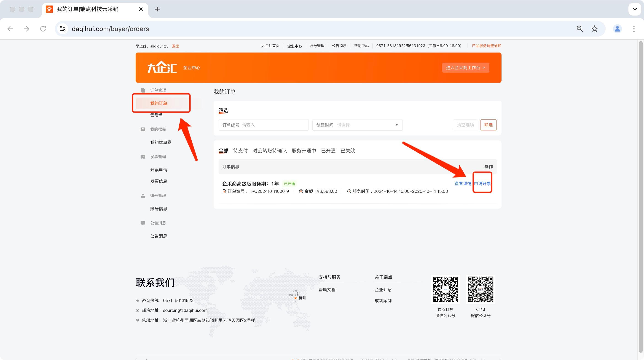Open the 创建时间 dropdown
This screenshot has height=360, width=644.
click(x=357, y=125)
